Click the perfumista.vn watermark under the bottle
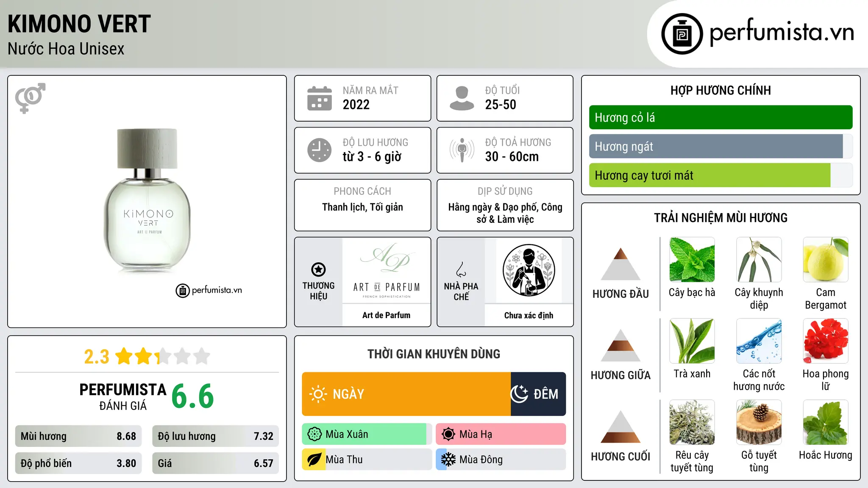This screenshot has width=868, height=488. pyautogui.click(x=209, y=290)
